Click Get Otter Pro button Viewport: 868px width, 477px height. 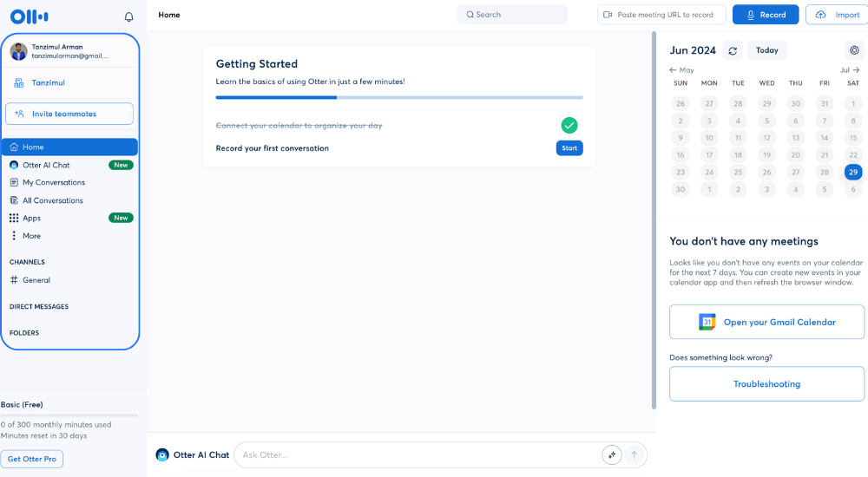pyautogui.click(x=31, y=459)
